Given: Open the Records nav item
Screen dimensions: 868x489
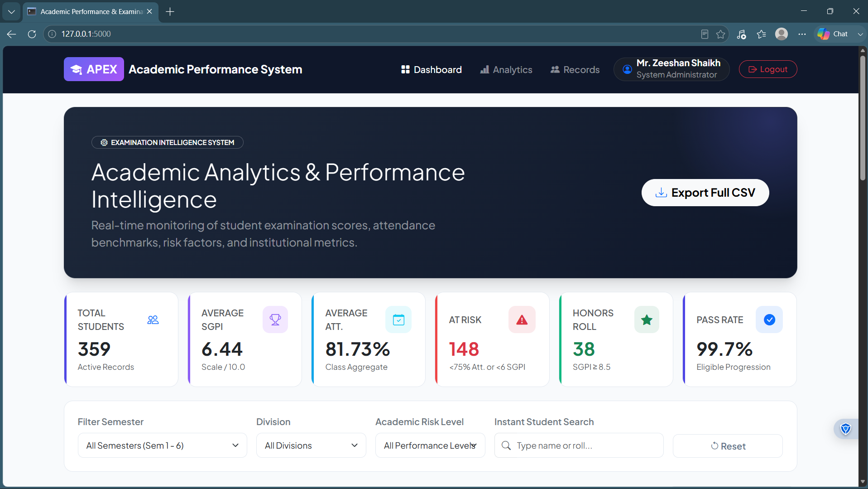Looking at the screenshot, I should pyautogui.click(x=575, y=69).
